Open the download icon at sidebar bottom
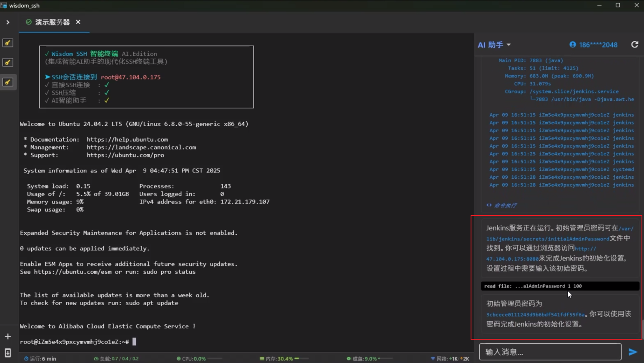 pos(8,353)
